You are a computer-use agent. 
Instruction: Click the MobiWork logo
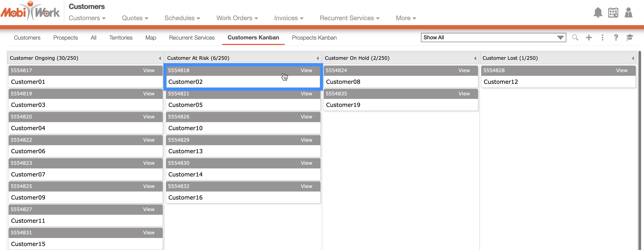pyautogui.click(x=30, y=11)
